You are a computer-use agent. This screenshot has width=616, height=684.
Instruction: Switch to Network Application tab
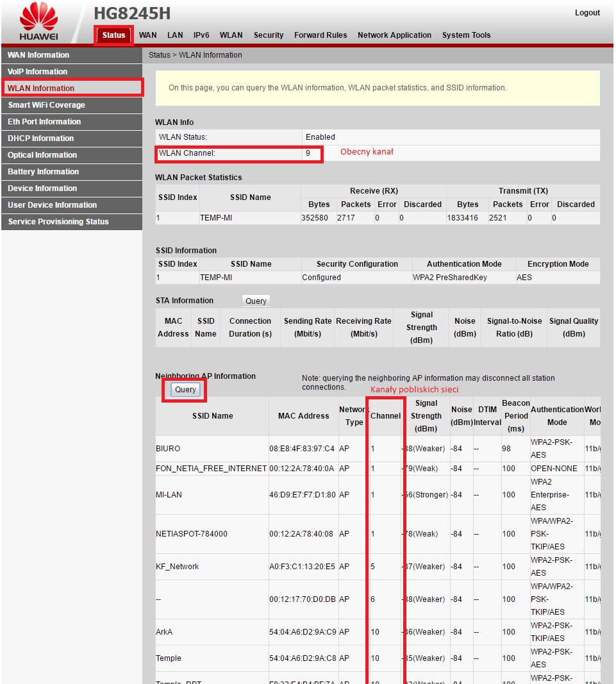394,35
